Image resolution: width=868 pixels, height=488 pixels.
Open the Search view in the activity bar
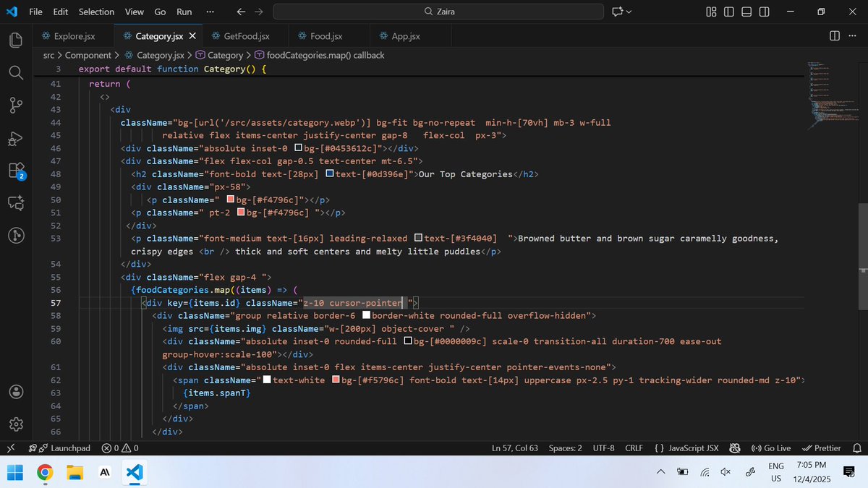coord(16,72)
